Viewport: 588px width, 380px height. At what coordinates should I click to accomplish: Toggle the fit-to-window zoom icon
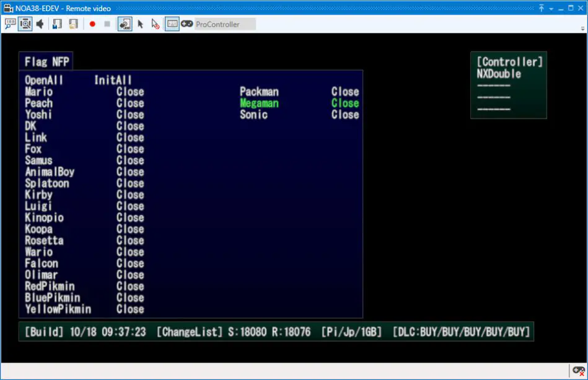click(x=25, y=24)
